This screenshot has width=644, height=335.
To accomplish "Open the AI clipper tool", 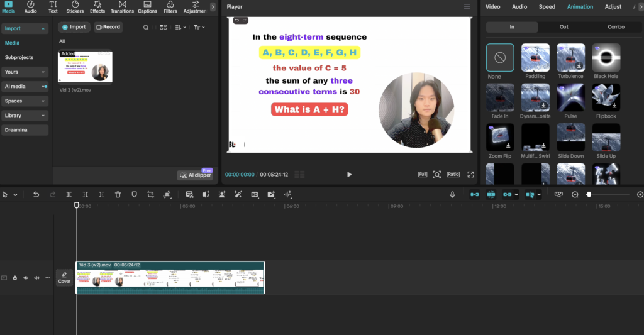I will (196, 175).
